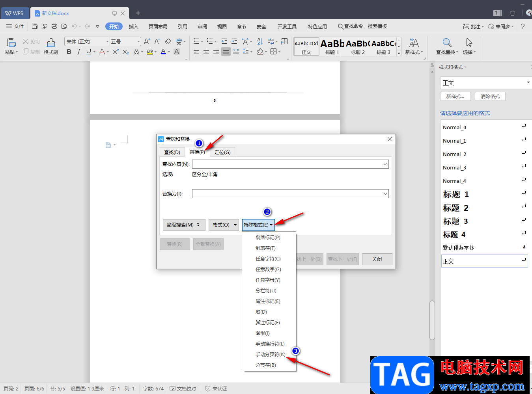
Task: Click the Document Proofing (文档校对) status item
Action: [x=183, y=389]
